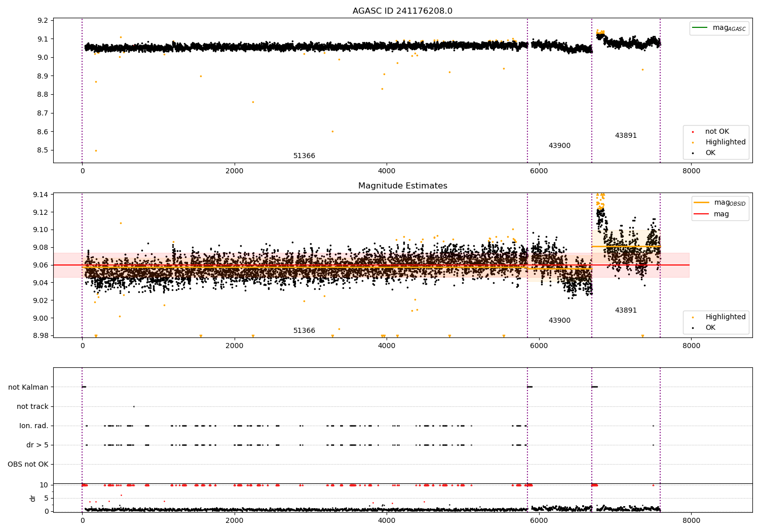Click the green line sample beside 'mag AGASC'
The width and height of the screenshot is (760, 532).
tap(700, 28)
